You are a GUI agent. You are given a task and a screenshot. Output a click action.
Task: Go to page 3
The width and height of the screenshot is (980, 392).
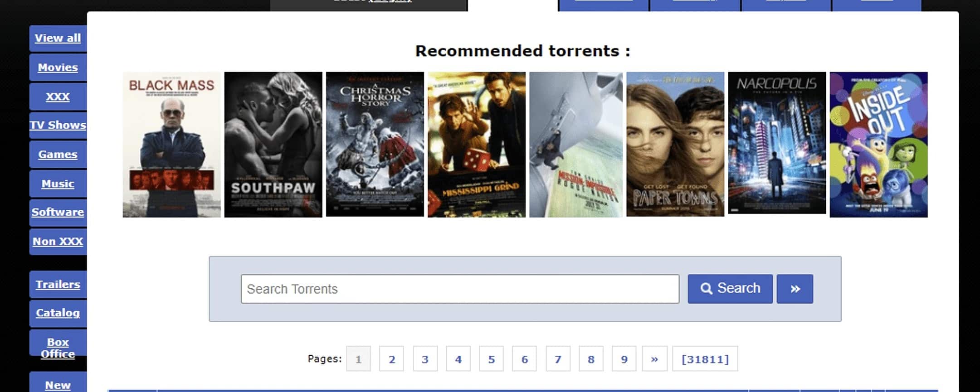[425, 359]
